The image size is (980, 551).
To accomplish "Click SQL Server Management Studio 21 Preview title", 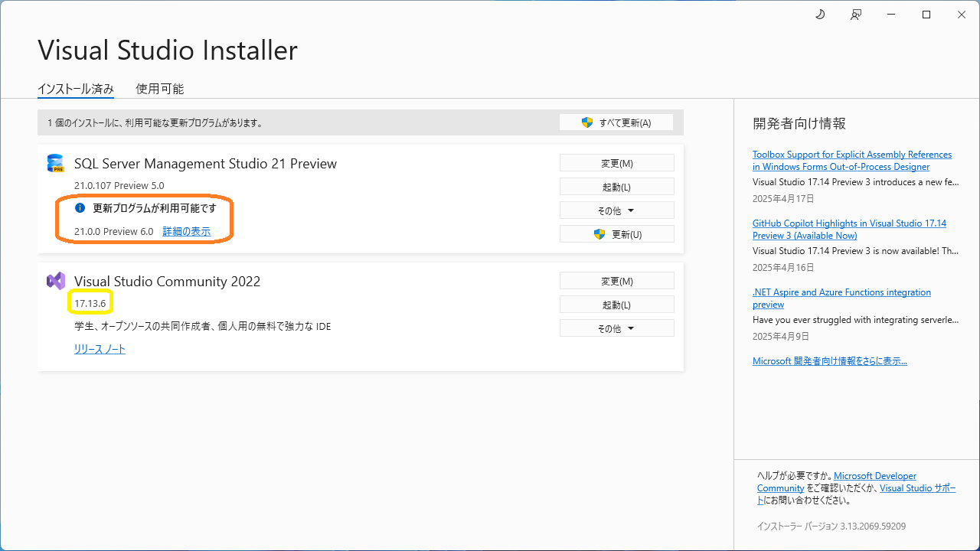I will coord(205,164).
